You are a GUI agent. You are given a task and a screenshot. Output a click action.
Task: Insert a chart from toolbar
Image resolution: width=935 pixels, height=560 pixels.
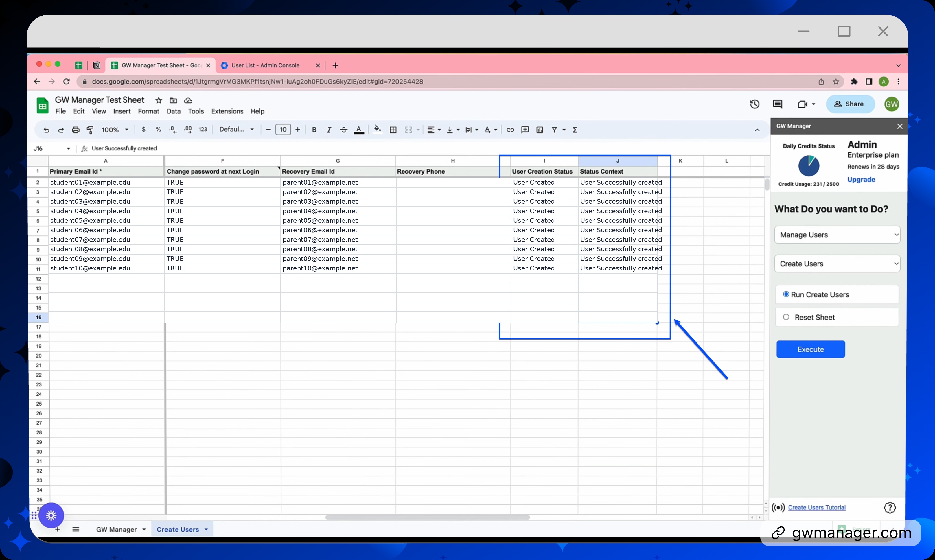tap(540, 130)
